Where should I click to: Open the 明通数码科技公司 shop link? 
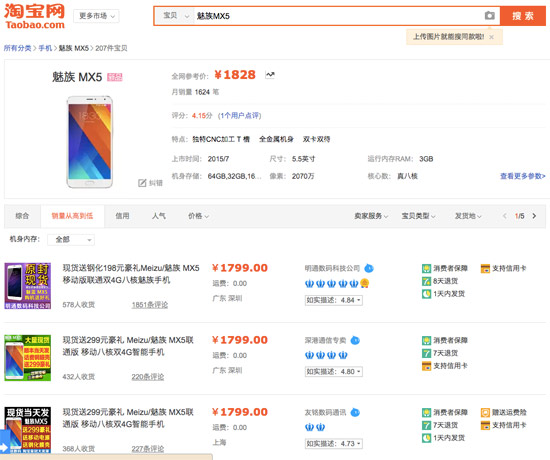pos(332,268)
